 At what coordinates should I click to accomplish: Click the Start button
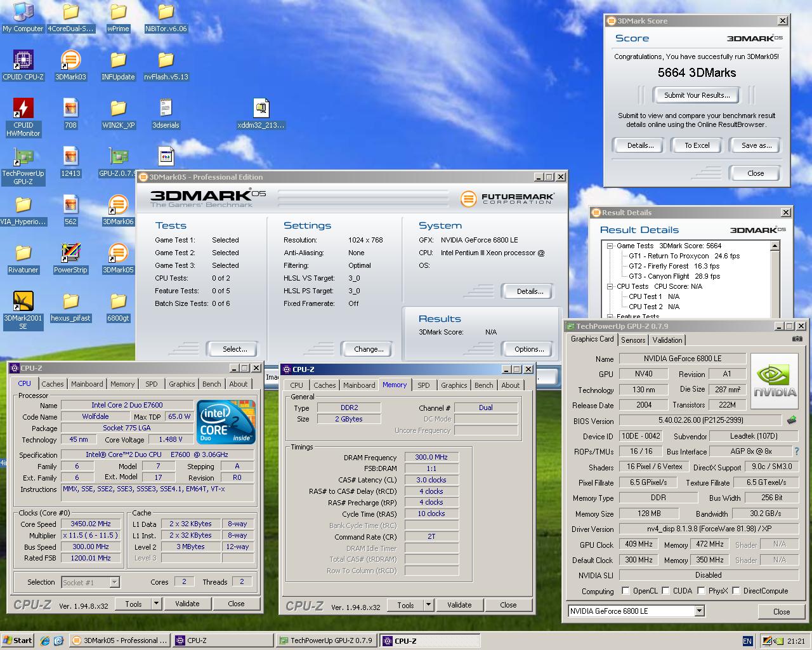pos(17,640)
